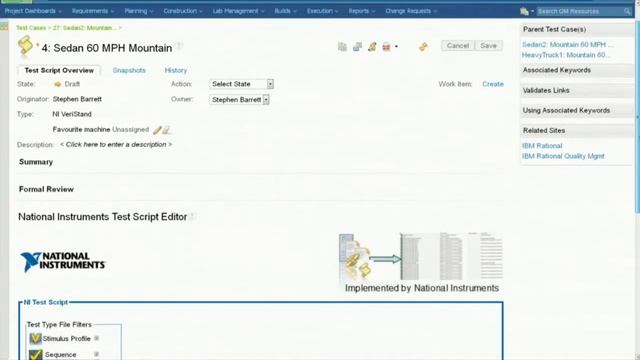The image size is (640, 360).
Task: Open the IBM Rational related site link
Action: click(x=542, y=146)
